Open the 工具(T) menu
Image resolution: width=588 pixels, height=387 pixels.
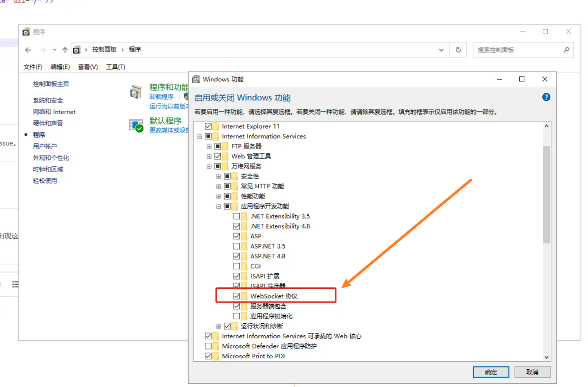pyautogui.click(x=115, y=67)
